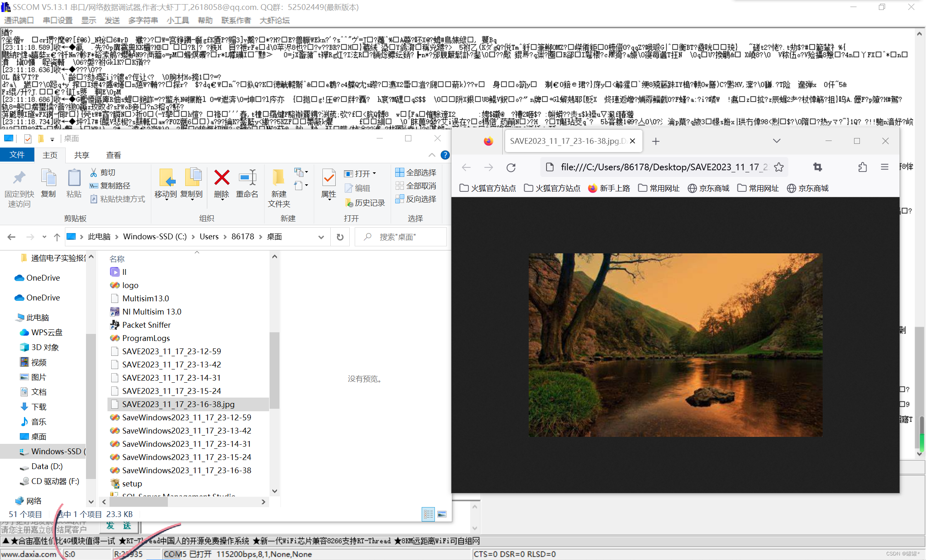This screenshot has height=560, width=926.
Task: Switch to details view in Explorer
Action: click(428, 514)
